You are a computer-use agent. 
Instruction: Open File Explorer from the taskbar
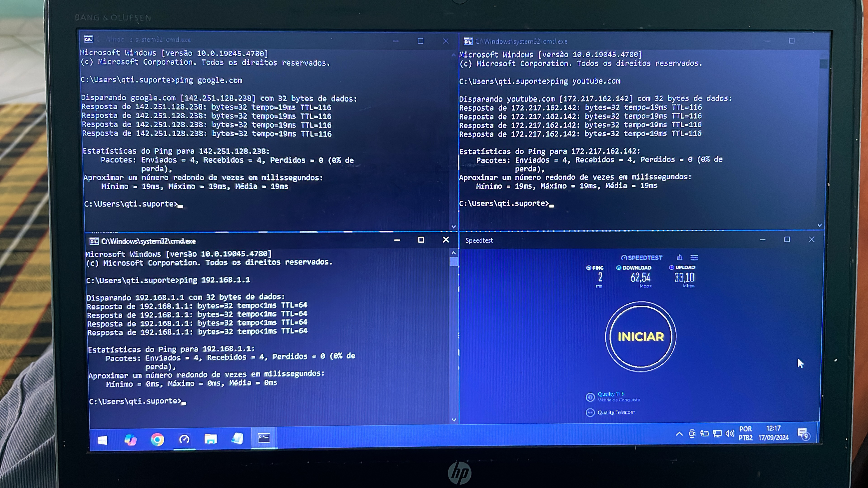pyautogui.click(x=211, y=439)
